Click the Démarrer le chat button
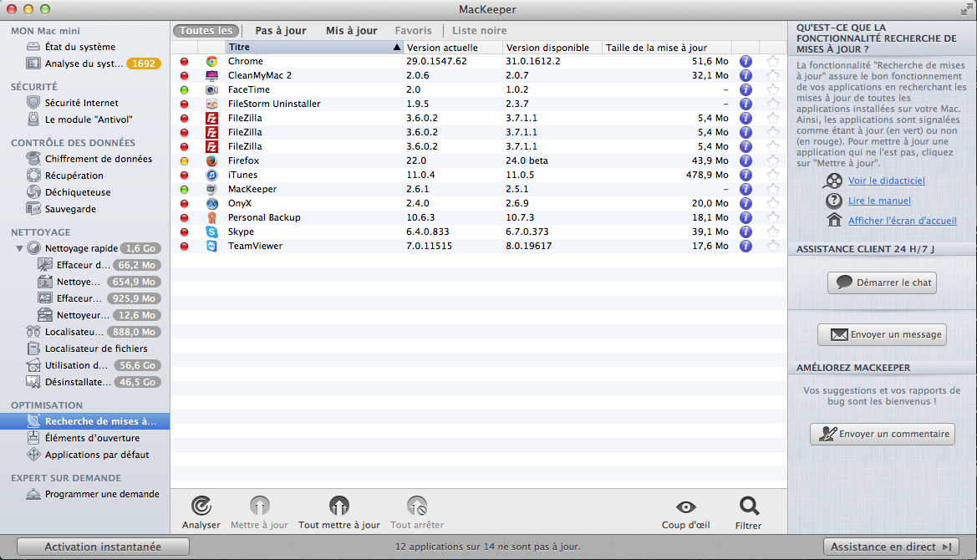The height and width of the screenshot is (560, 977). coord(882,283)
